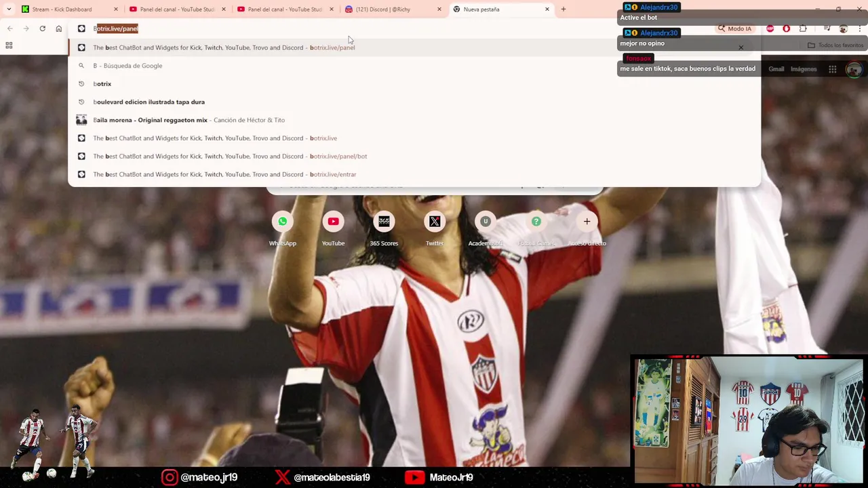
Task: Pick the botrix history suggestion
Action: (x=414, y=84)
